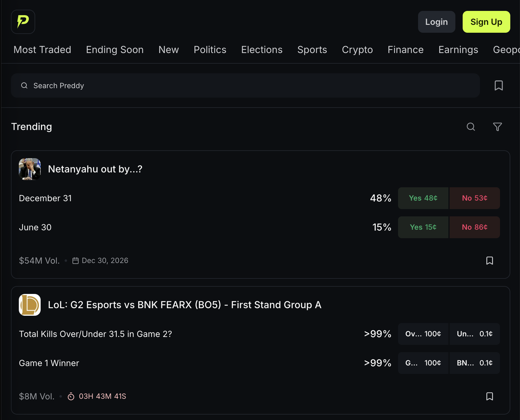Screen dimensions: 520x420
Task: Buy No 53¢ for December 31
Action: tap(474, 198)
